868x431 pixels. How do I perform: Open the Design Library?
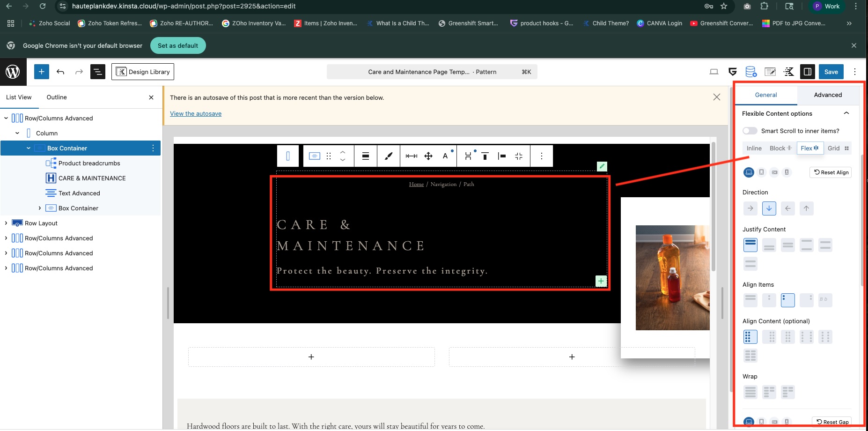click(143, 72)
